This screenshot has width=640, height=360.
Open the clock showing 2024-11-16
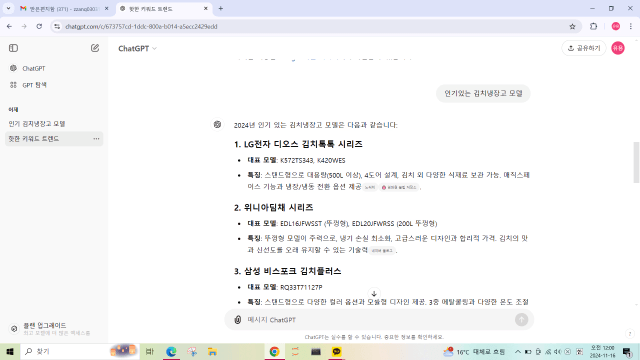(602, 351)
